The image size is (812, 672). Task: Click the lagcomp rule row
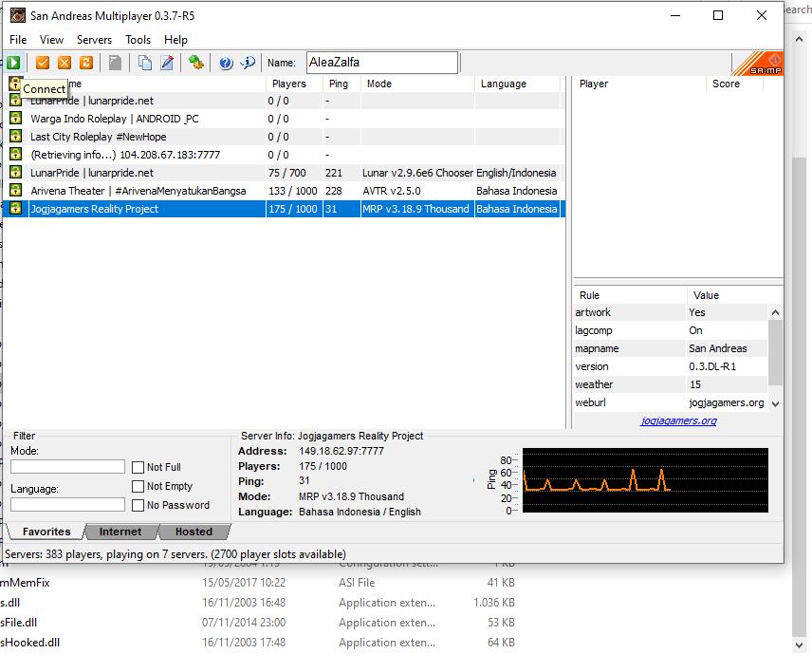pos(671,330)
